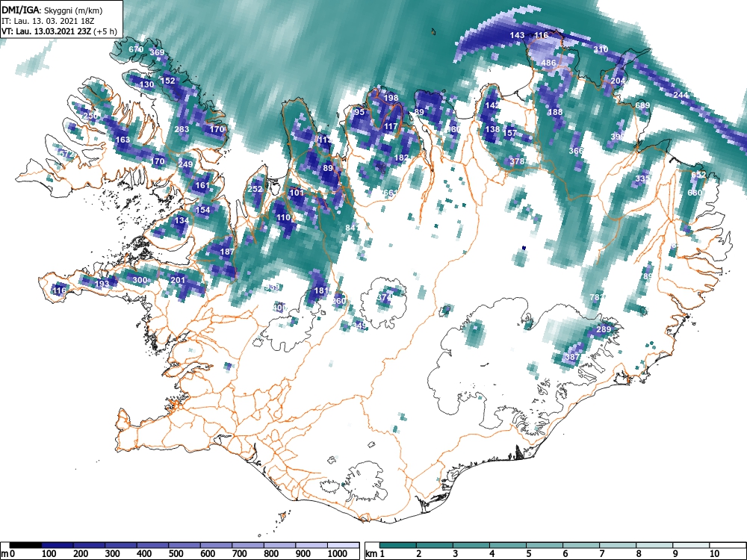The width and height of the screenshot is (747, 560).
Task: Pick the 152 value in the Westfjords
Action: click(167, 81)
